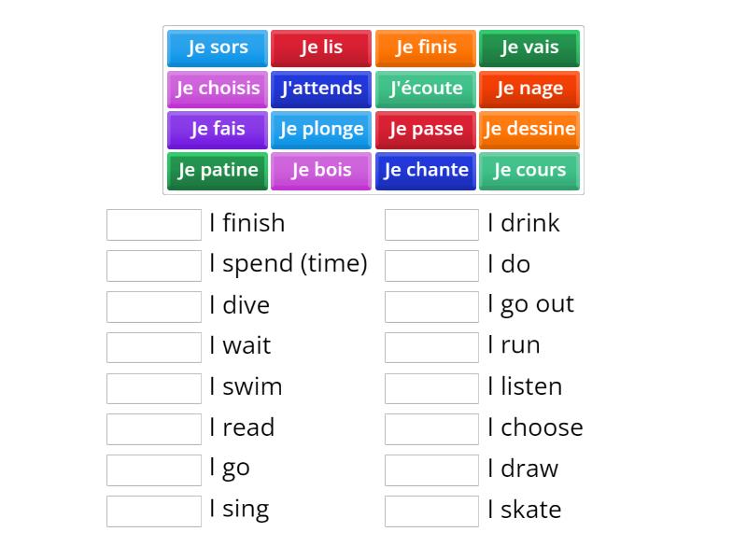Select the 'Je dessine' word card
747x560 pixels.
529,130
